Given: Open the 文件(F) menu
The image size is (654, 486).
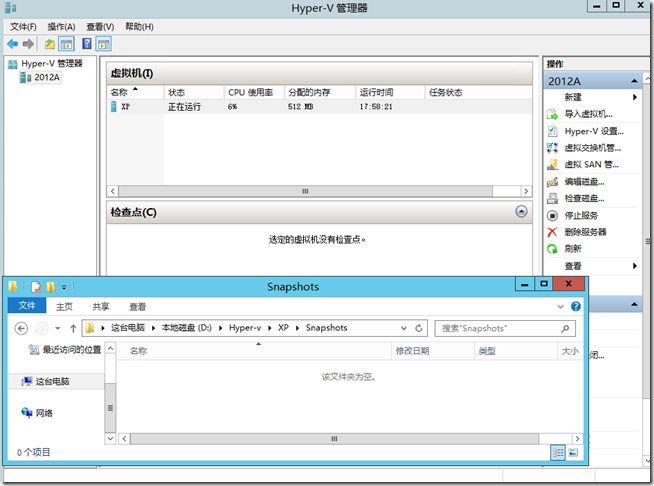Looking at the screenshot, I should [23, 27].
